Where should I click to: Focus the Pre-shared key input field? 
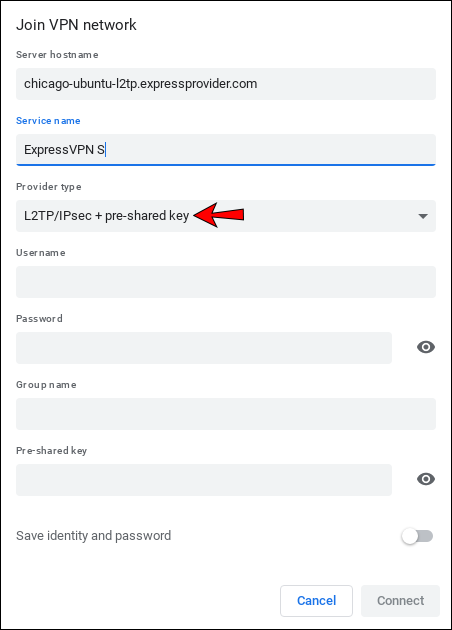[204, 480]
